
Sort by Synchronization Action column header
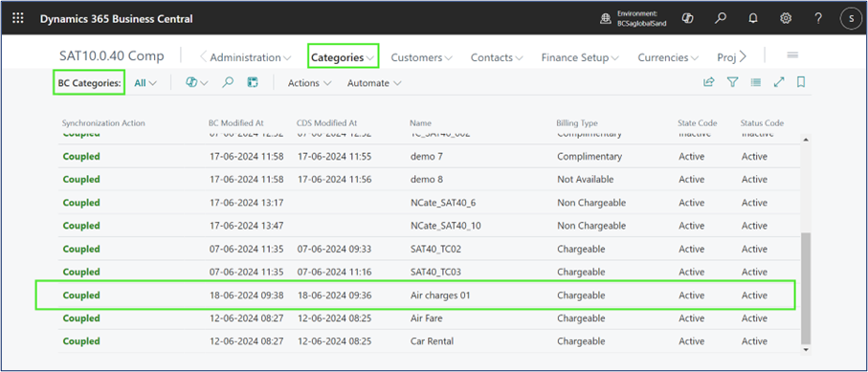click(x=103, y=123)
